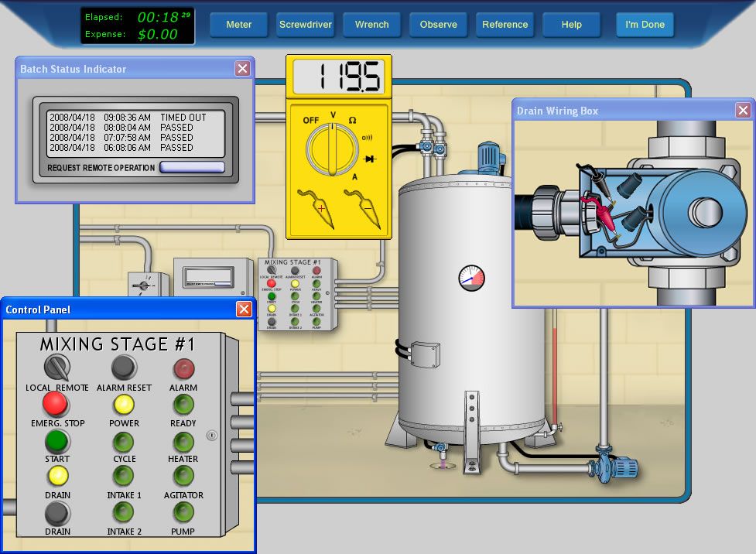Click the I'm Done button
Screen dimensions: 756x554
pyautogui.click(x=645, y=25)
